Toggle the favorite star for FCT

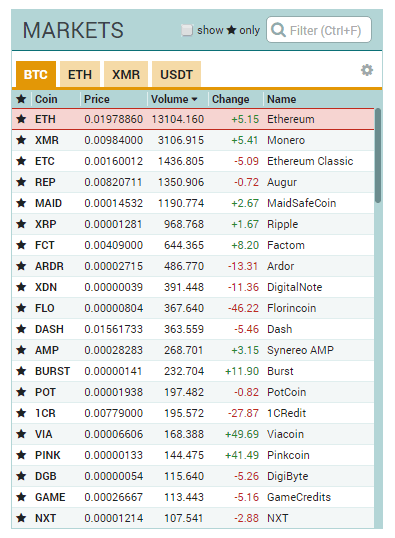click(21, 245)
